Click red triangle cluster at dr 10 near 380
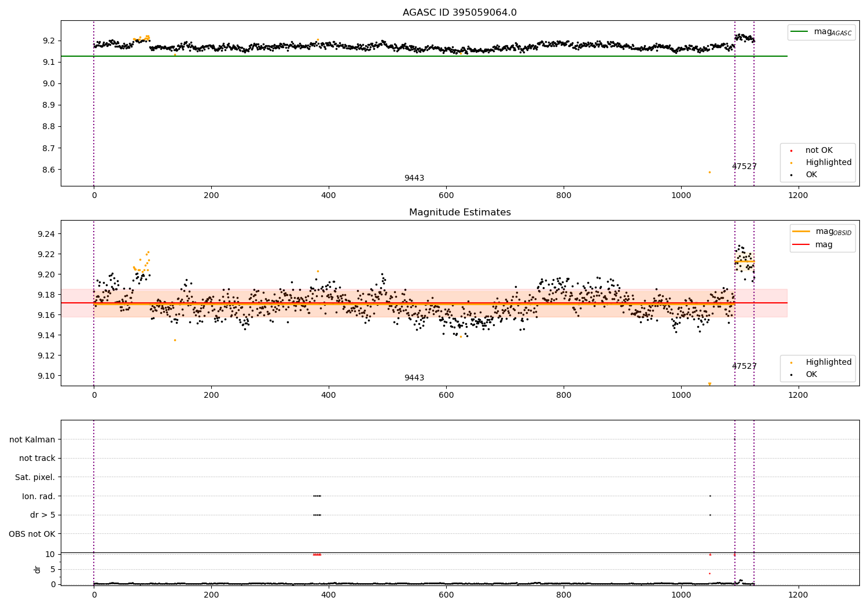 click(x=317, y=554)
